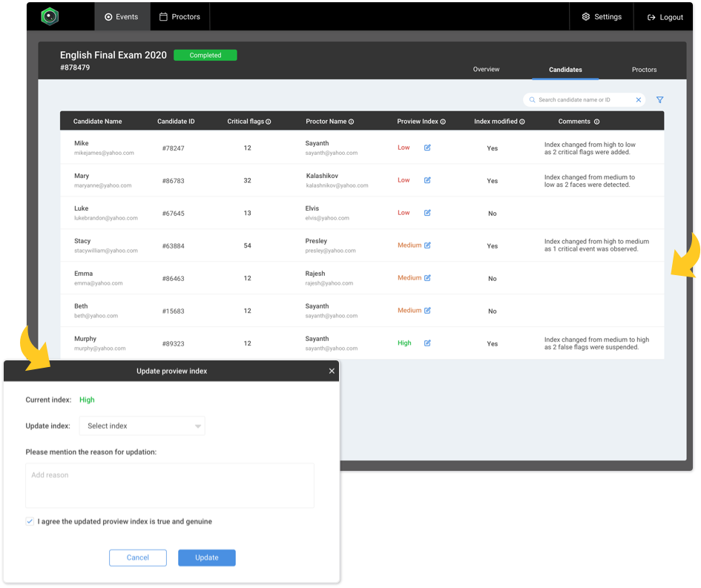
Task: Open Settings from the top bar
Action: click(601, 16)
